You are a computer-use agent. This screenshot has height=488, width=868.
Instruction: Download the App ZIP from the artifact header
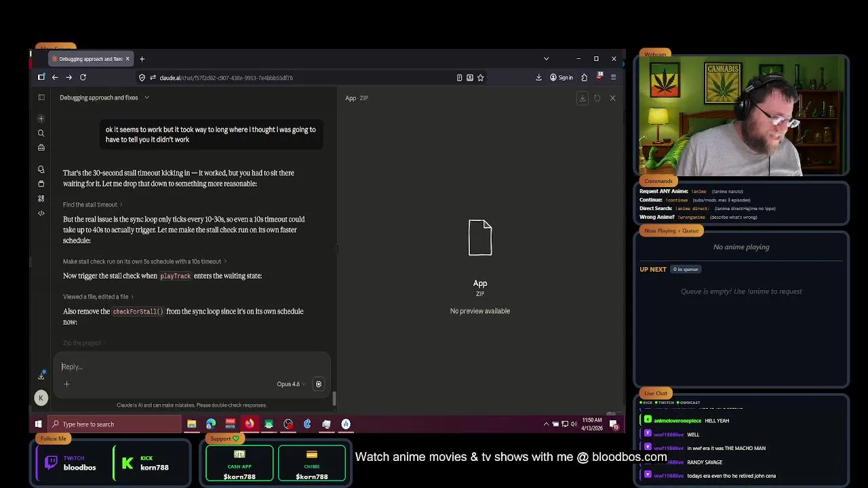582,98
